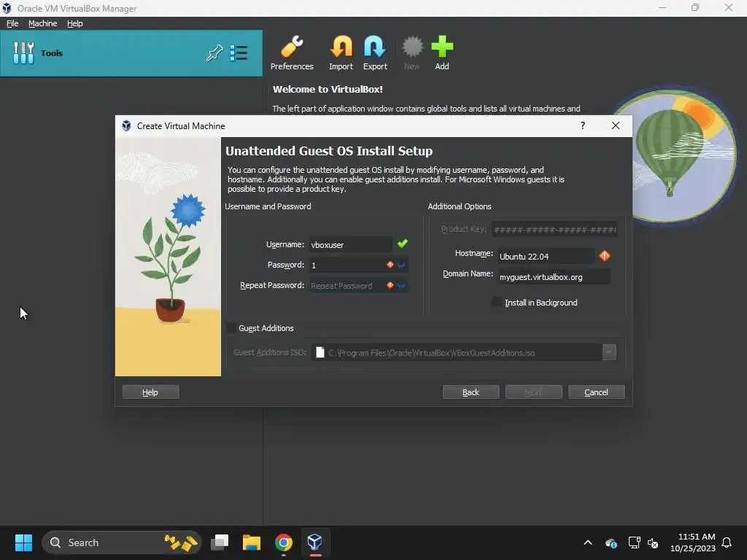Toggle Repeat Password visibility eye icon
Viewport: 747px width, 560px height.
(x=401, y=286)
